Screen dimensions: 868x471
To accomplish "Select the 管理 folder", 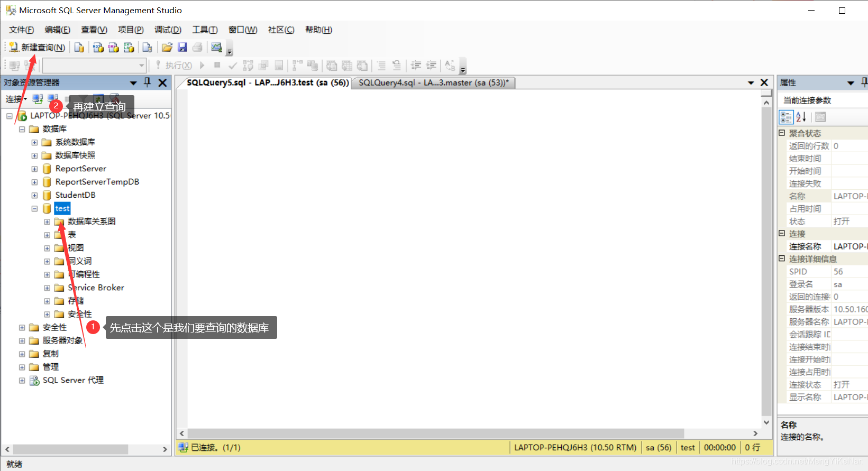I will 51,367.
